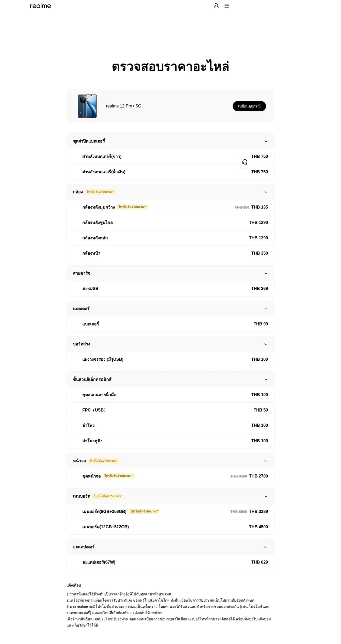Open the user account icon
This screenshot has width=341, height=644.
click(x=216, y=6)
